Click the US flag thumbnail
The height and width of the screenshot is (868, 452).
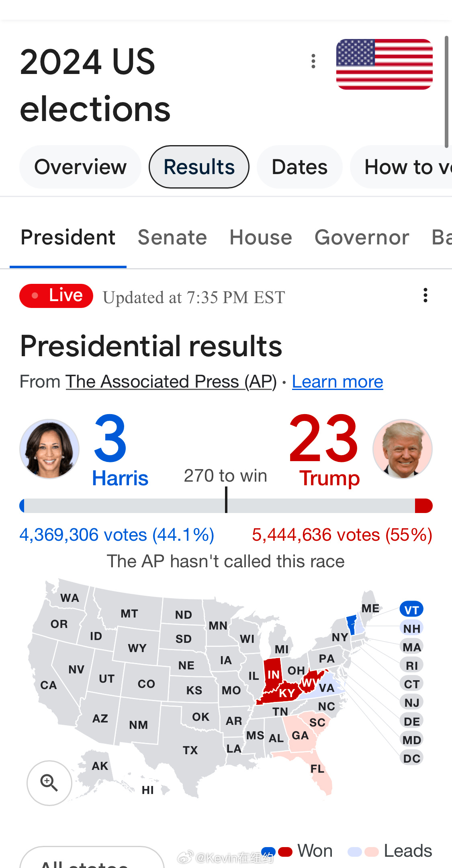[x=384, y=64]
